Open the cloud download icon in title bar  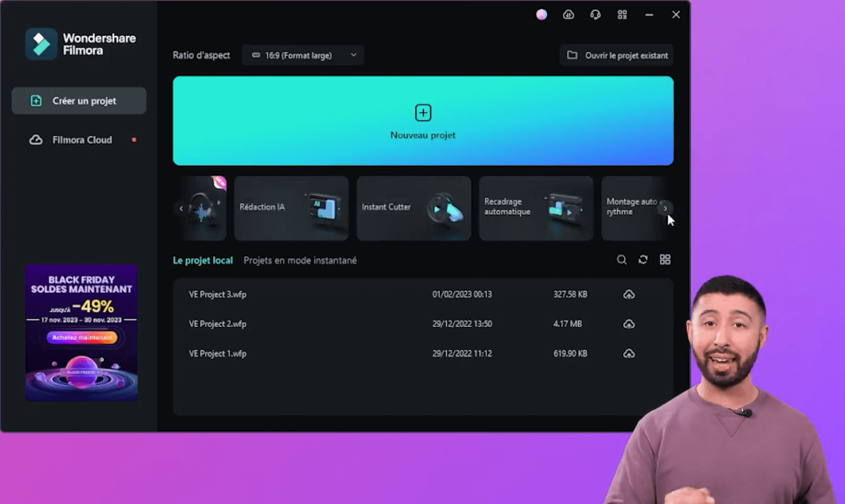point(568,15)
